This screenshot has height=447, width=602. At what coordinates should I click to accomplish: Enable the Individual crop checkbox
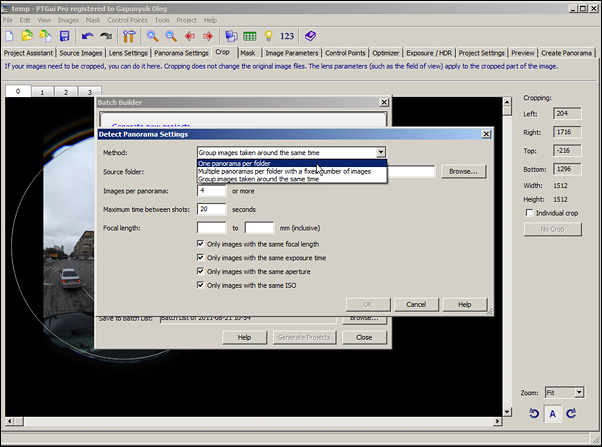[x=529, y=213]
